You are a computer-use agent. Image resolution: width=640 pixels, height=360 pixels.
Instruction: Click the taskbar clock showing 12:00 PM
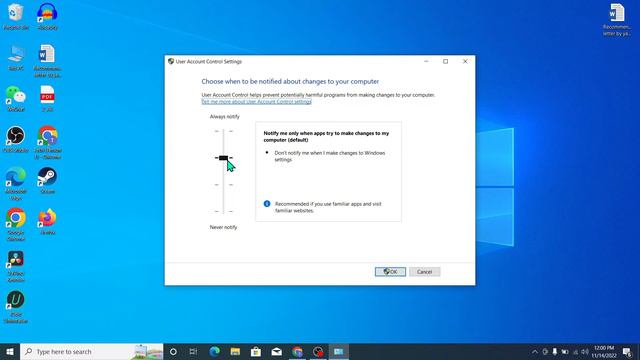[x=604, y=351]
